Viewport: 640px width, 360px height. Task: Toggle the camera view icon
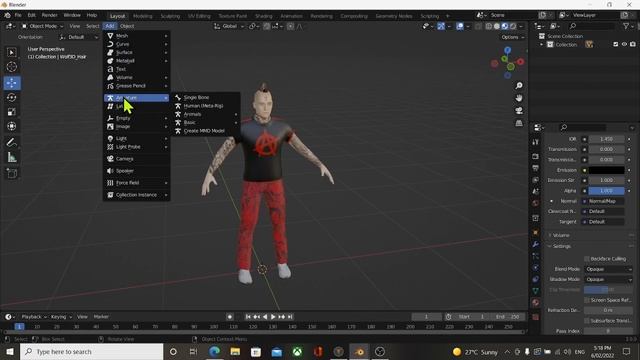[519, 110]
